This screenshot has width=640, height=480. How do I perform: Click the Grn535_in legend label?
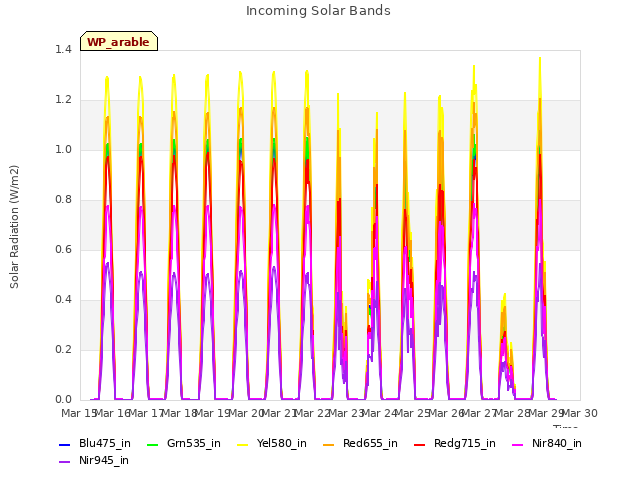(x=194, y=443)
